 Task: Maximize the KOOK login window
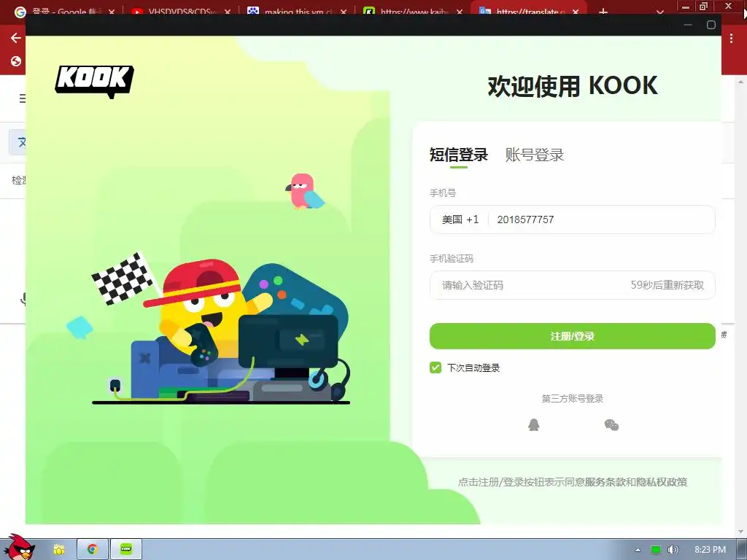711,25
